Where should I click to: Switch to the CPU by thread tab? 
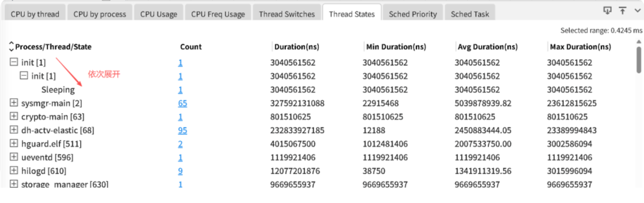tap(35, 14)
